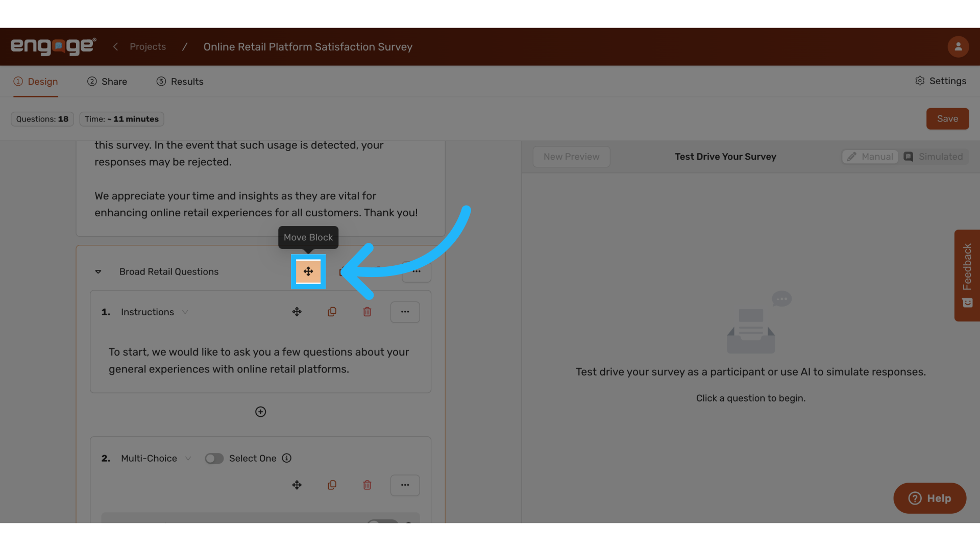Viewport: 980px width, 551px height.
Task: Click the Broad Retail Questions block title
Action: pyautogui.click(x=169, y=272)
